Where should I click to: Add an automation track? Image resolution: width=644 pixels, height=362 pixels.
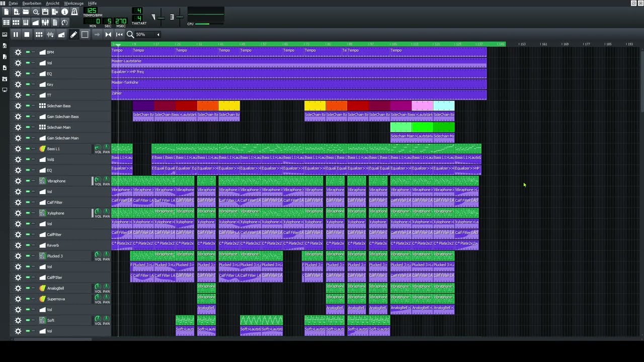61,34
